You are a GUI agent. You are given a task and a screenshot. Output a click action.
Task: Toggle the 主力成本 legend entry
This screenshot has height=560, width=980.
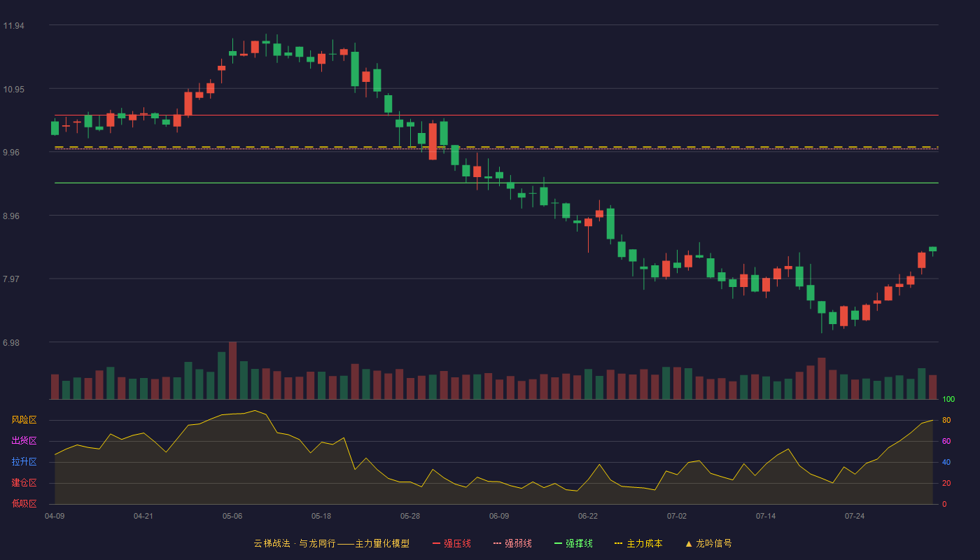click(638, 543)
